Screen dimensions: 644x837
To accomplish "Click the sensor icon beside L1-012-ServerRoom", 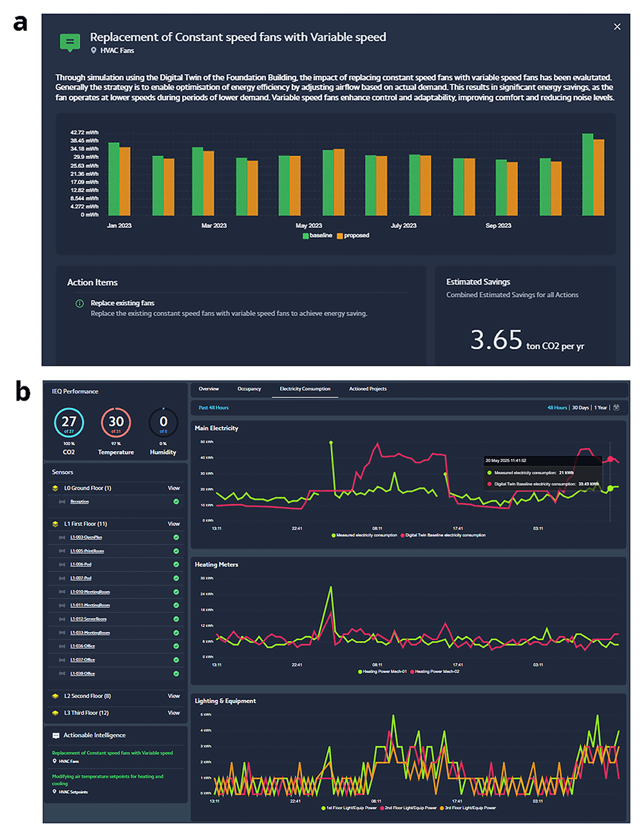I will (x=62, y=619).
